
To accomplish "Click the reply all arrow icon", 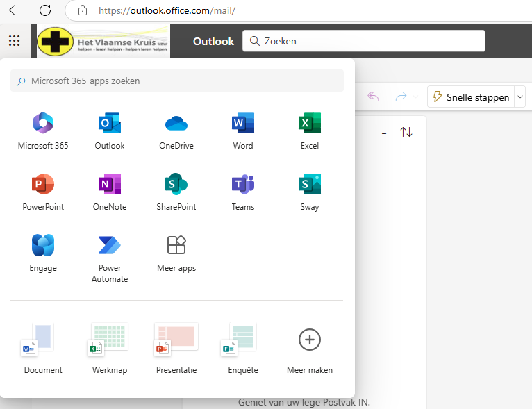I will pyautogui.click(x=373, y=97).
